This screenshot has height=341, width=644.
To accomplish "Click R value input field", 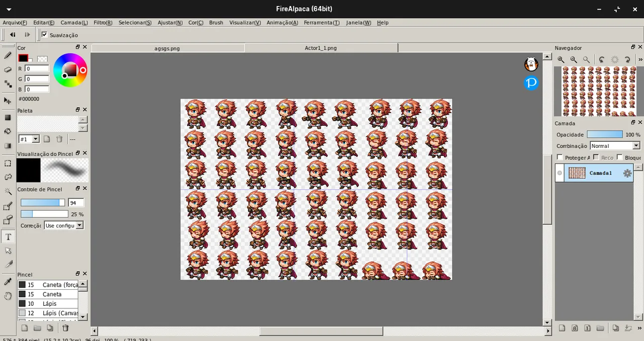I will coord(37,68).
